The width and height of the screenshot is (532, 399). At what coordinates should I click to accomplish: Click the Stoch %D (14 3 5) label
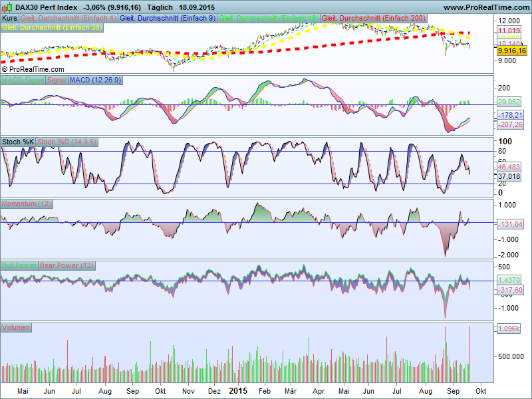click(x=67, y=142)
